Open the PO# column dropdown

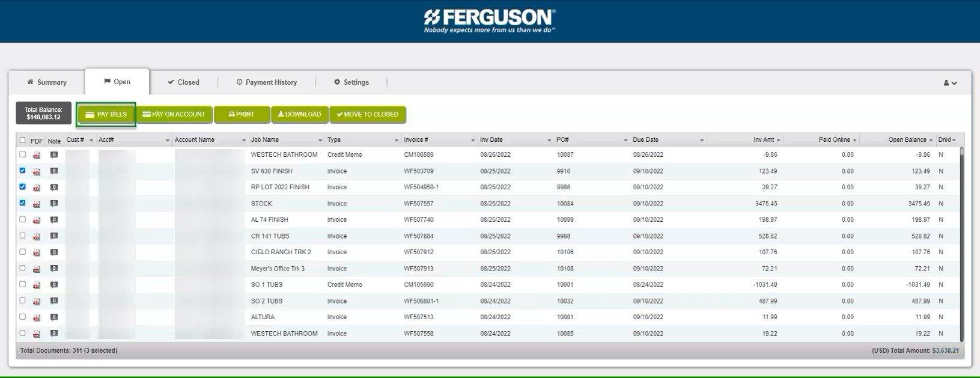coord(625,140)
